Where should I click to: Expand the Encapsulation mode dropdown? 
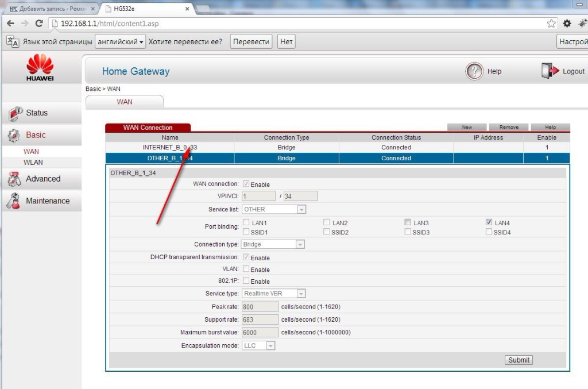coord(258,345)
